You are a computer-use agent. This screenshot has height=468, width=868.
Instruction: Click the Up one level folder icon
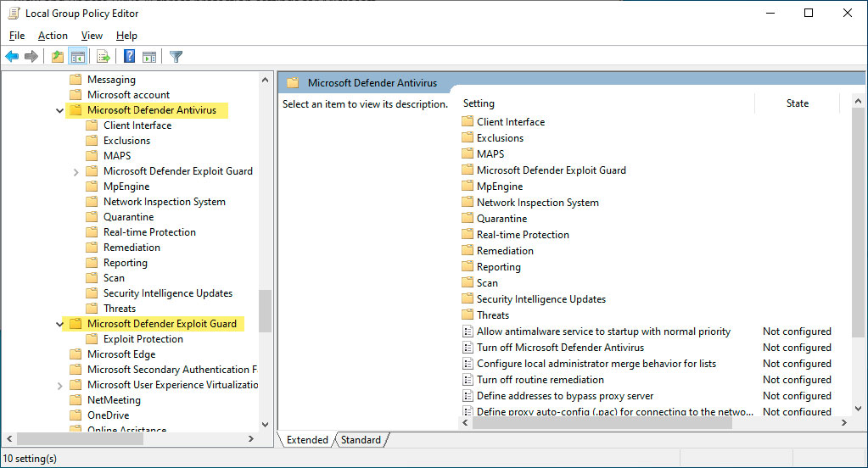(57, 57)
